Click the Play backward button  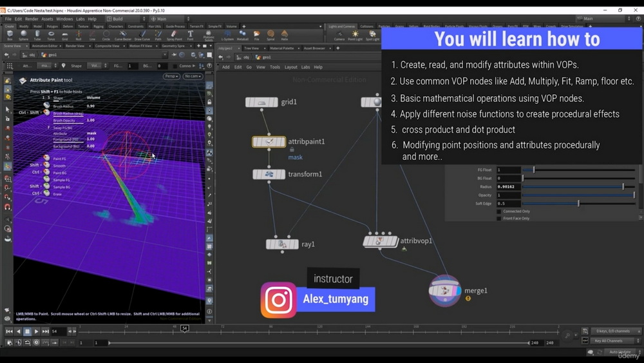(18, 331)
